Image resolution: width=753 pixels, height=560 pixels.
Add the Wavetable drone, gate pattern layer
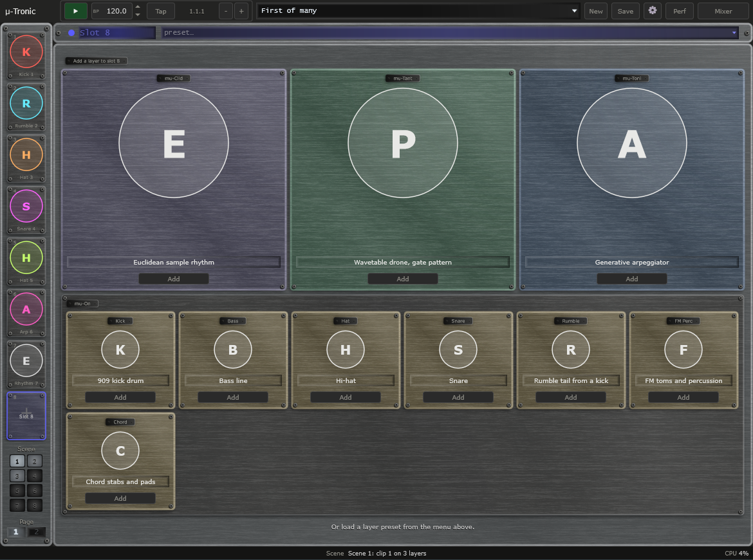click(x=403, y=279)
